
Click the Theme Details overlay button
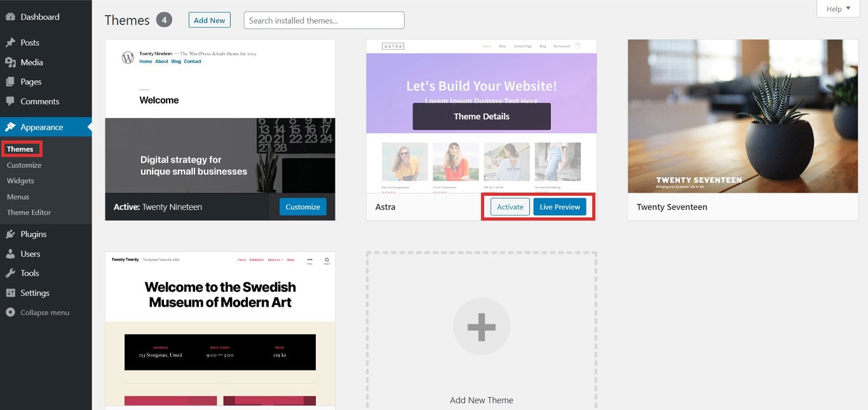tap(482, 117)
